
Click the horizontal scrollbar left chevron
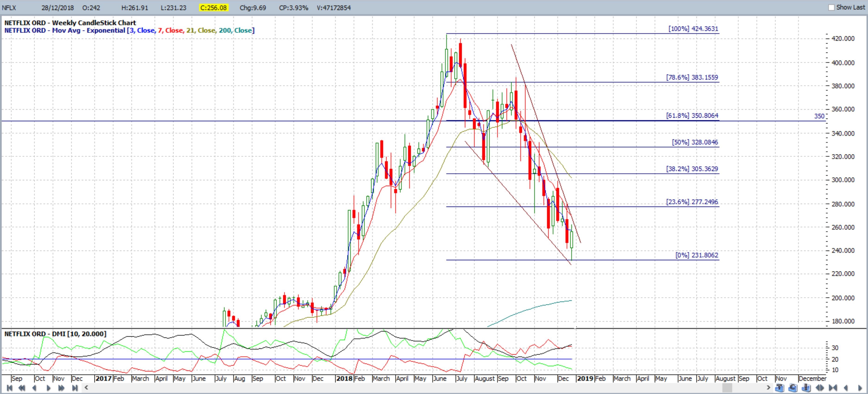86,388
